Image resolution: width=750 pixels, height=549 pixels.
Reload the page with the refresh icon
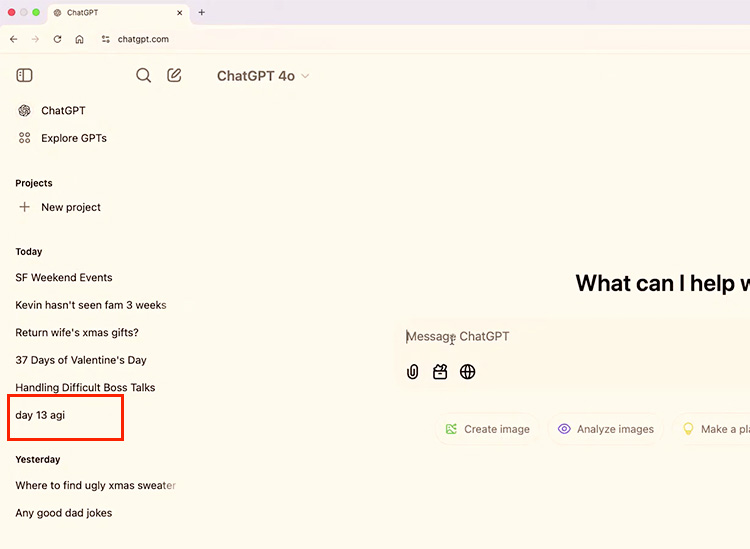[57, 39]
